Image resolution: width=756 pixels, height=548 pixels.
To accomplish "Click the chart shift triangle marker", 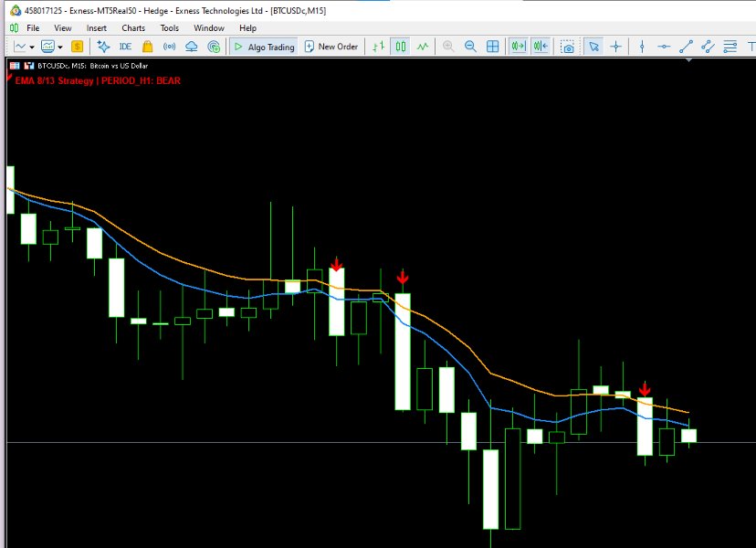I will coord(689,60).
